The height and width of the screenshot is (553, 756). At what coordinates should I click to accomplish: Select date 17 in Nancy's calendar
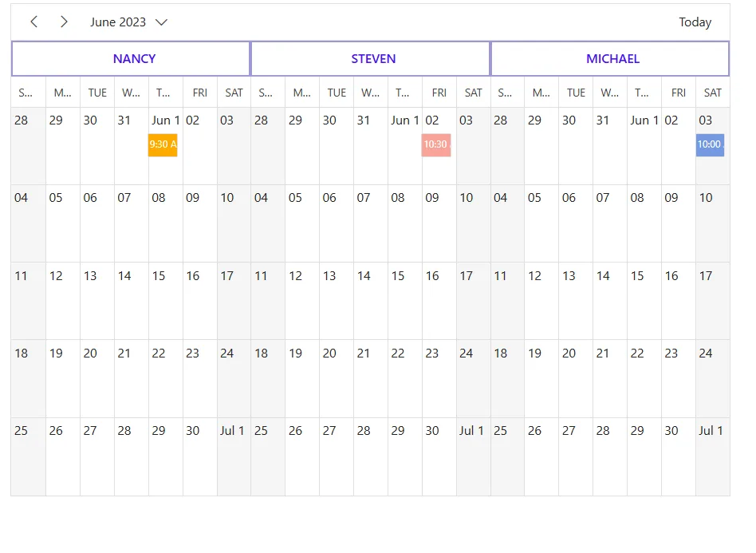point(234,301)
